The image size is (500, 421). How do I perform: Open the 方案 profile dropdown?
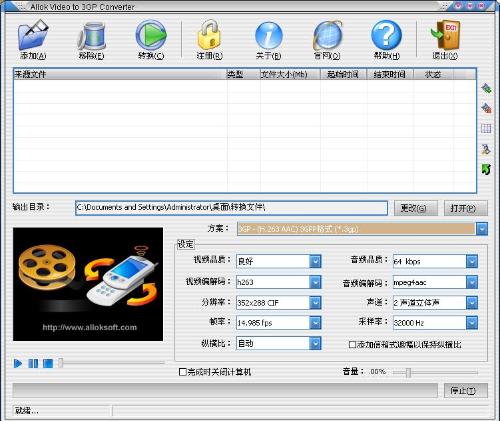(482, 229)
